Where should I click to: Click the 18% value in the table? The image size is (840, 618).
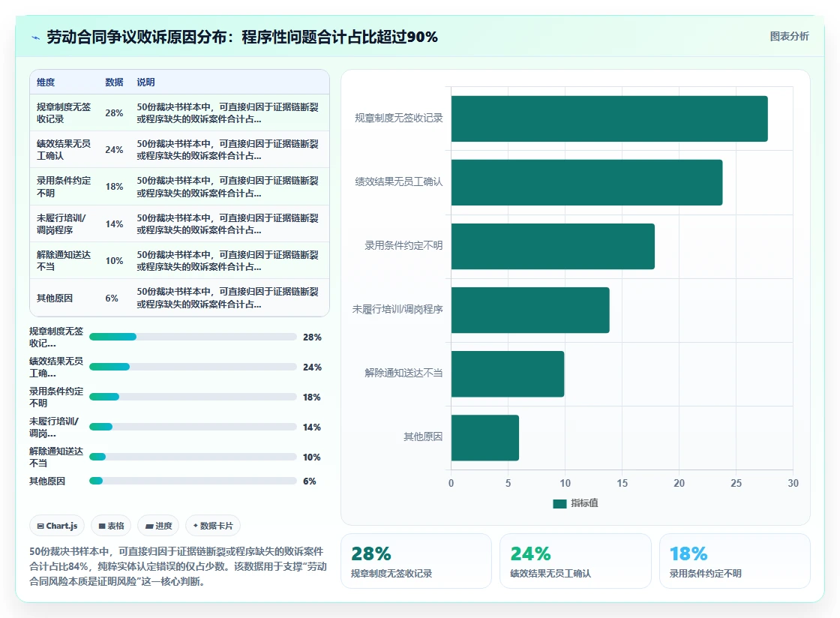(114, 186)
